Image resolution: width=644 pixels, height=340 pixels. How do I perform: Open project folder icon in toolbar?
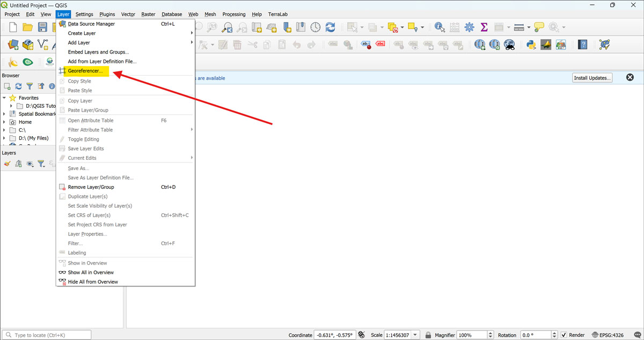click(x=27, y=27)
